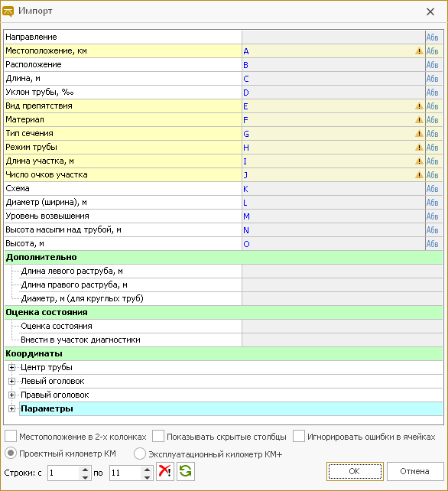The height and width of the screenshot is (491, 448).
Task: Click warning icon in Число очков участка row
Action: pos(419,174)
